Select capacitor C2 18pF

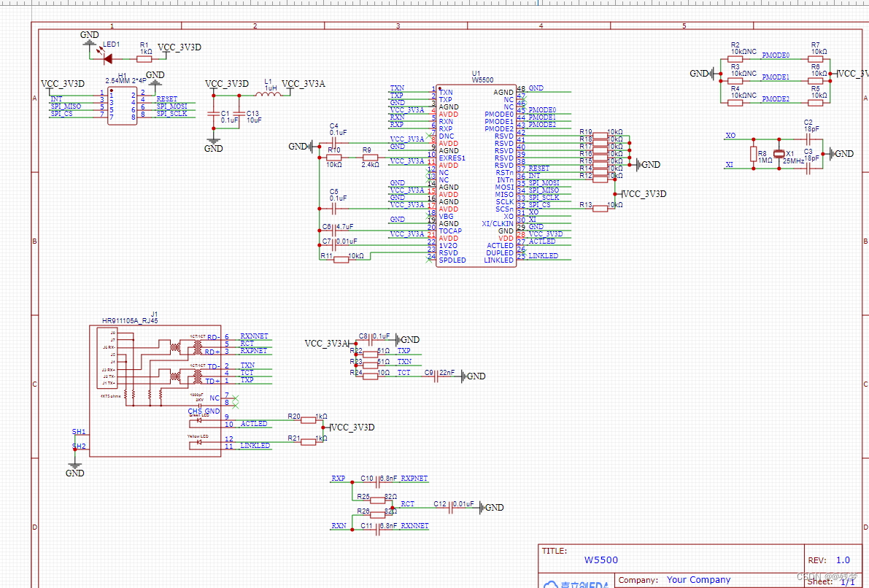pyautogui.click(x=808, y=139)
